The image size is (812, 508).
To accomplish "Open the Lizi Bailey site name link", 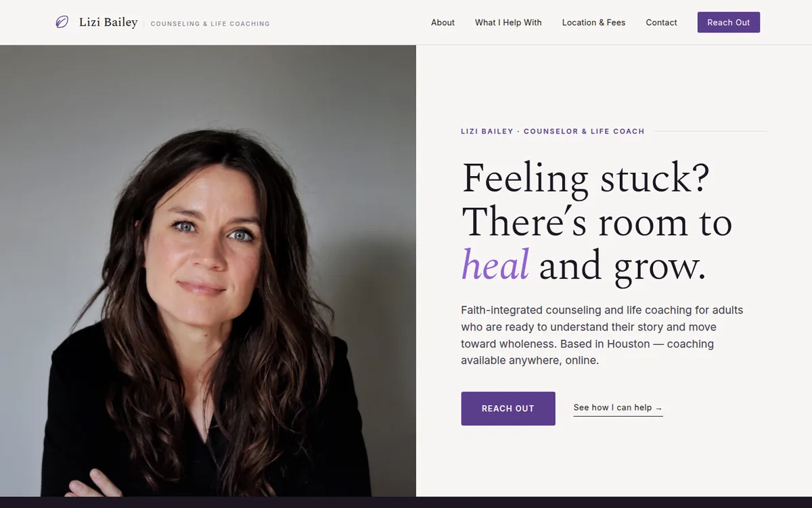I will point(108,22).
